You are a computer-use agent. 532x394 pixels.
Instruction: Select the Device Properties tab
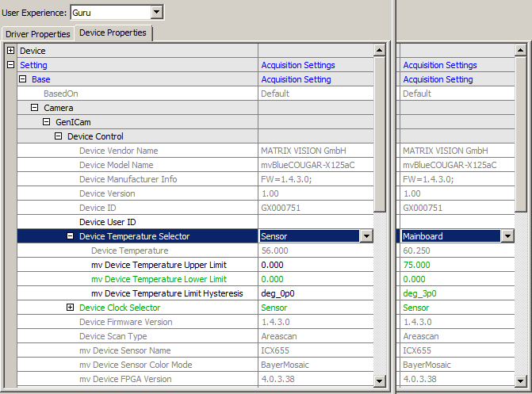113,33
